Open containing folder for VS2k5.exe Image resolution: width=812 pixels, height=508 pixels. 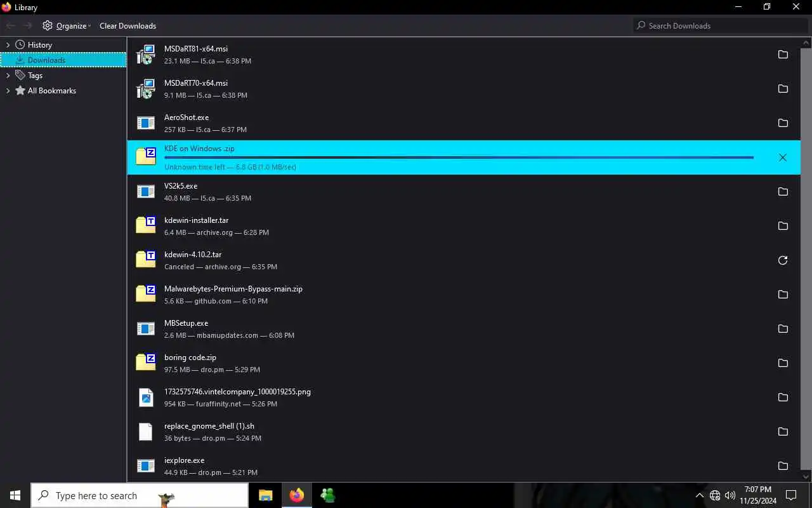(783, 192)
